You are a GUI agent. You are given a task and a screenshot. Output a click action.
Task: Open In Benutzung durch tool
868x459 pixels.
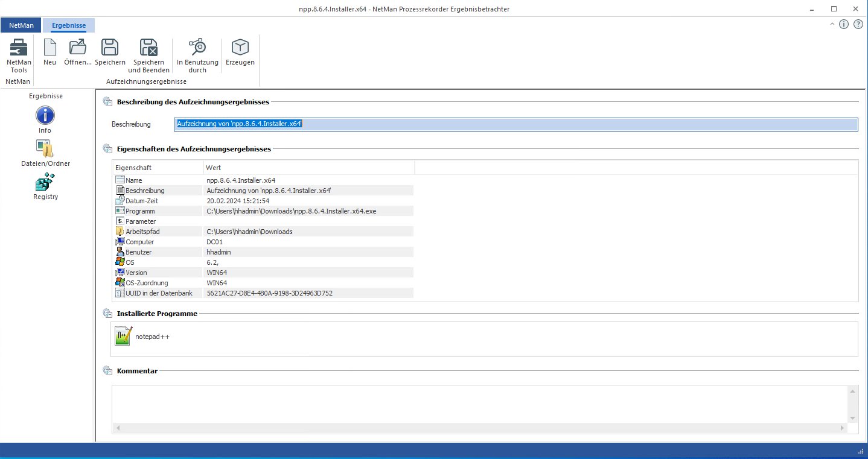click(197, 48)
